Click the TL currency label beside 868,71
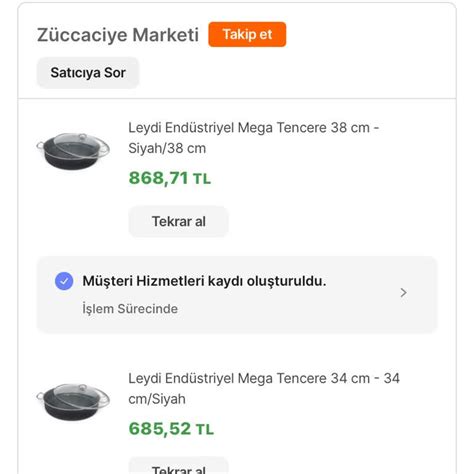 tap(202, 179)
